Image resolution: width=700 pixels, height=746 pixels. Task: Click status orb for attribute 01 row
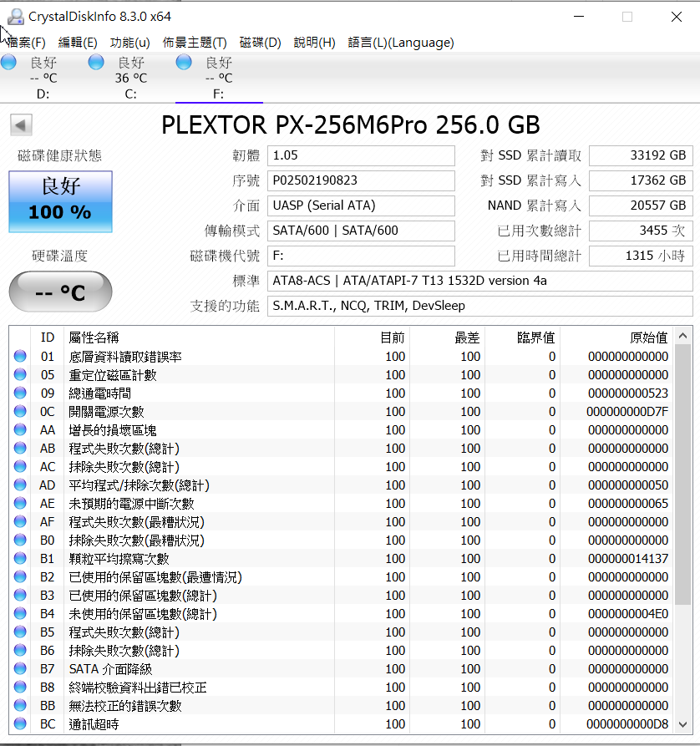click(20, 357)
